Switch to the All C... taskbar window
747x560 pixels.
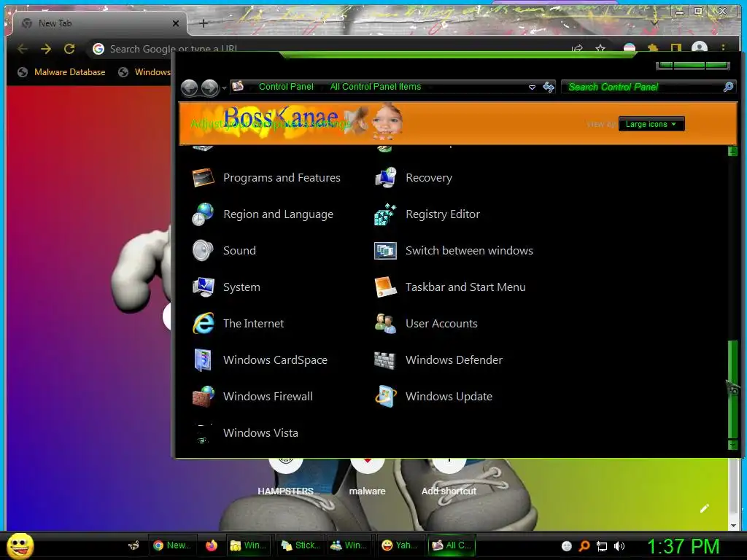point(451,545)
